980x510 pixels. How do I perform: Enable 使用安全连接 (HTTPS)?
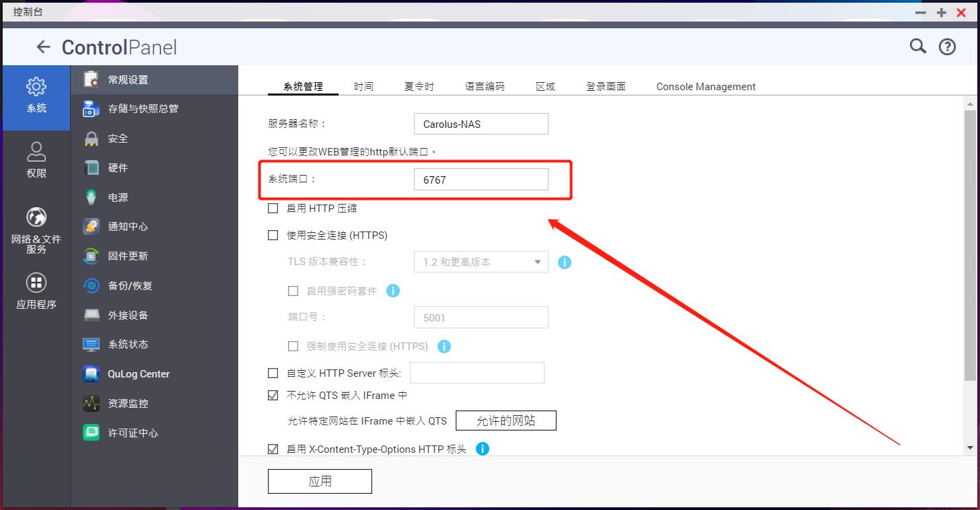[273, 235]
